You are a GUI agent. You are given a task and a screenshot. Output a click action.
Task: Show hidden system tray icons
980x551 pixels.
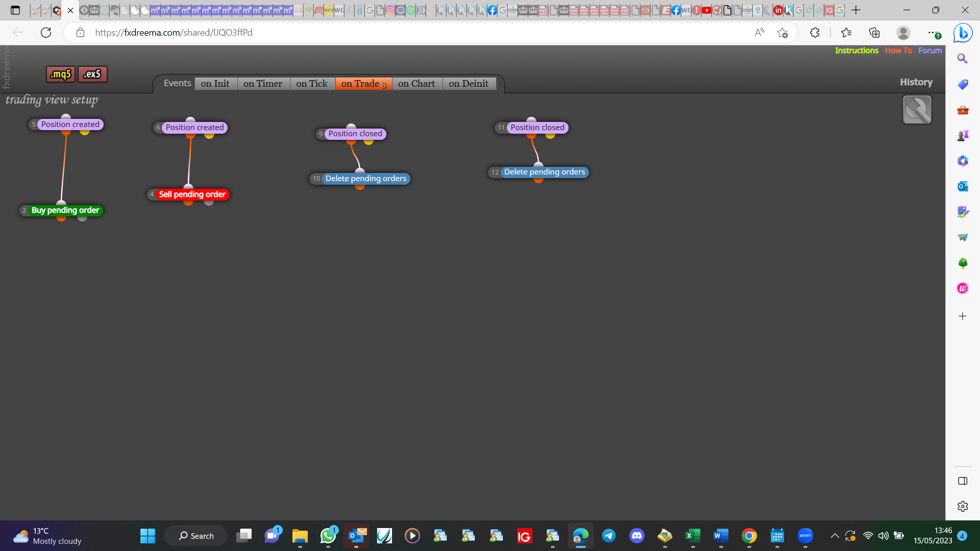(835, 536)
